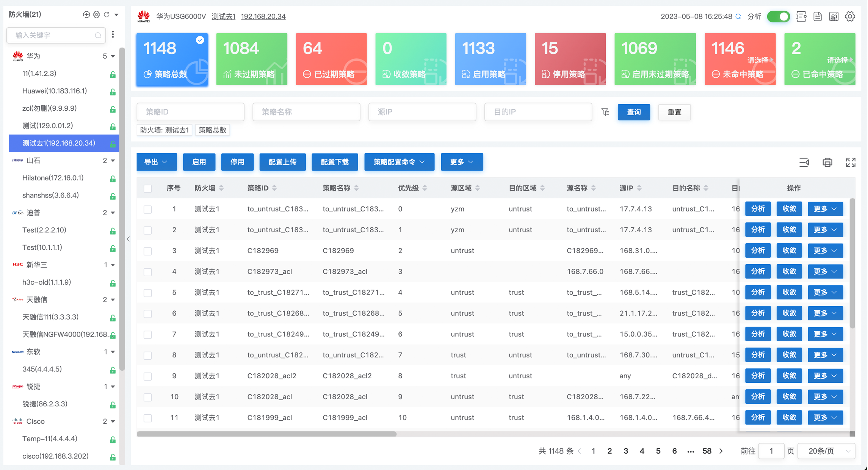Refresh the firewall list
Viewport: 868px width, 470px height.
(x=107, y=14)
